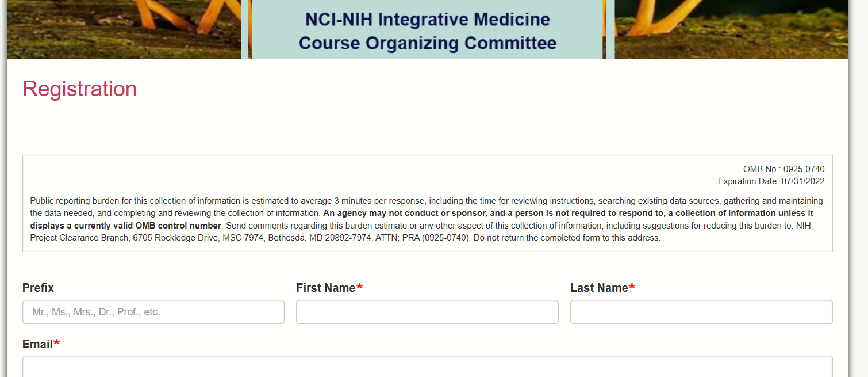Click the OMB No. 0925-0740 text

click(x=783, y=169)
